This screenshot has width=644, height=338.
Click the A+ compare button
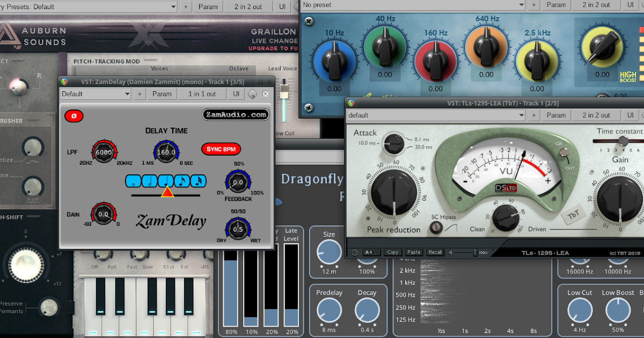click(371, 252)
